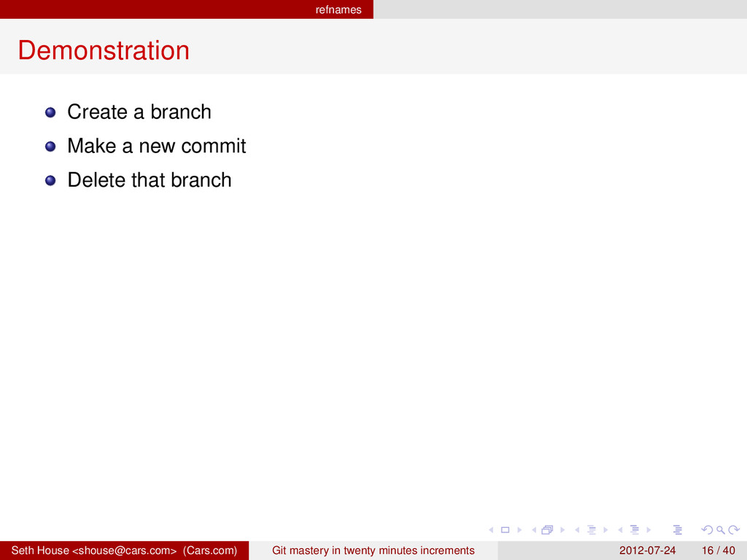This screenshot has width=747, height=560.
Task: Jump to next subsection using arrow after subsection icon
Action: click(605, 530)
